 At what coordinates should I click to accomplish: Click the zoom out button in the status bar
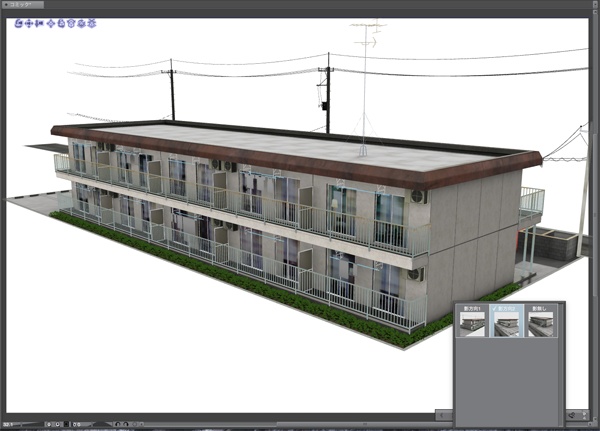pos(49,424)
